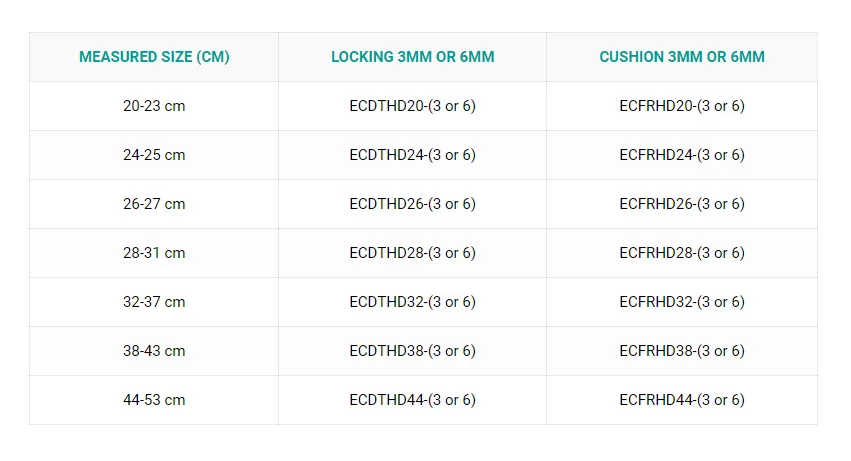851x461 pixels.
Task: Click locking part code ECDTHD24-(3 or 6)
Action: (x=412, y=155)
